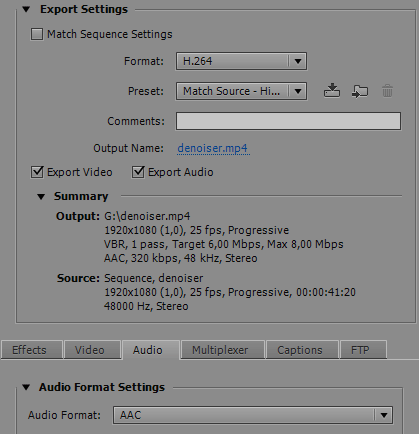This screenshot has height=434, width=419.
Task: Switch to the Video tab
Action: tap(92, 350)
